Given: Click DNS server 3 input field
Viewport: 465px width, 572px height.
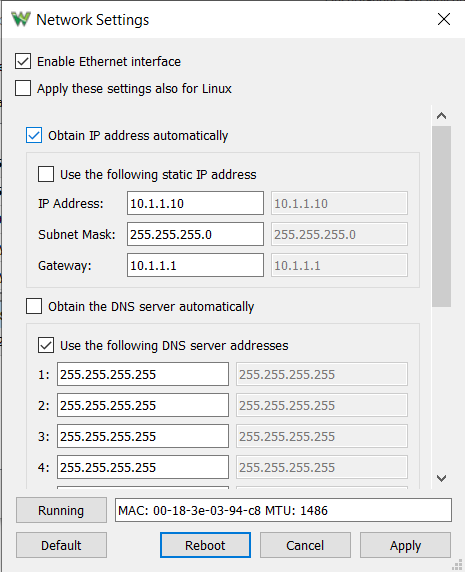Looking at the screenshot, I should (143, 436).
